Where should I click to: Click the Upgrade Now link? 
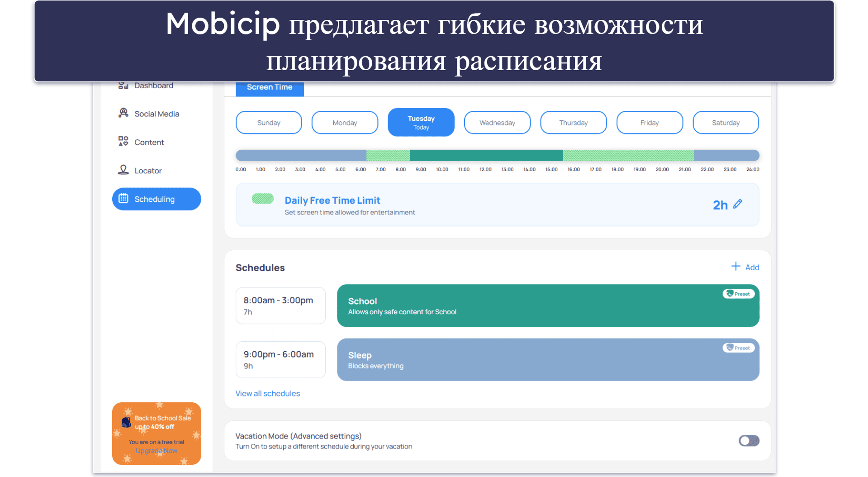coord(157,451)
